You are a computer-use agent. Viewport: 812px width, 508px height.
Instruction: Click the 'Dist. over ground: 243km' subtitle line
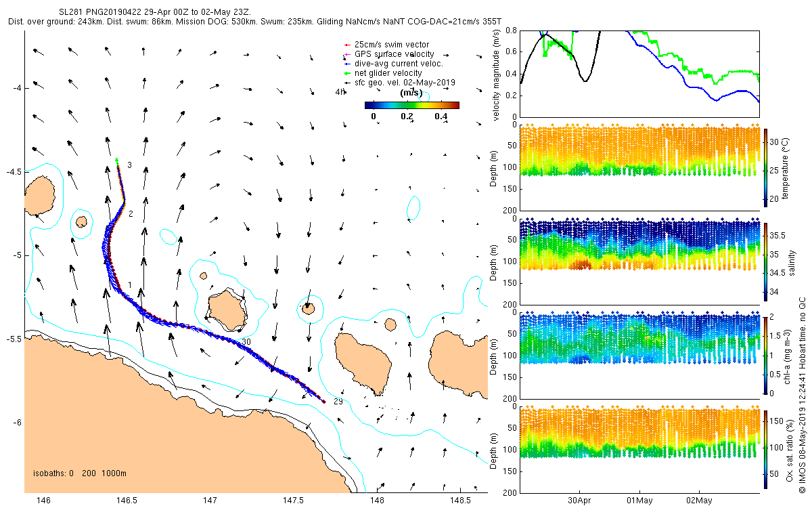click(x=256, y=22)
